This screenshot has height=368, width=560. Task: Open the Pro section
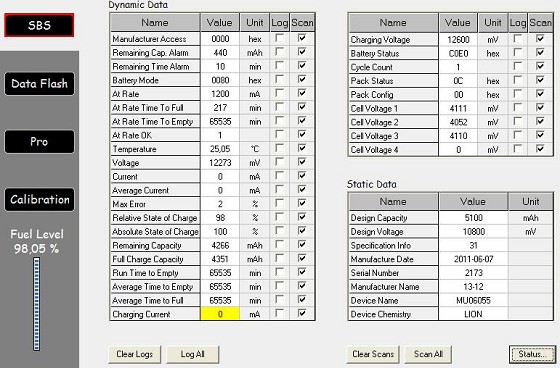click(39, 141)
